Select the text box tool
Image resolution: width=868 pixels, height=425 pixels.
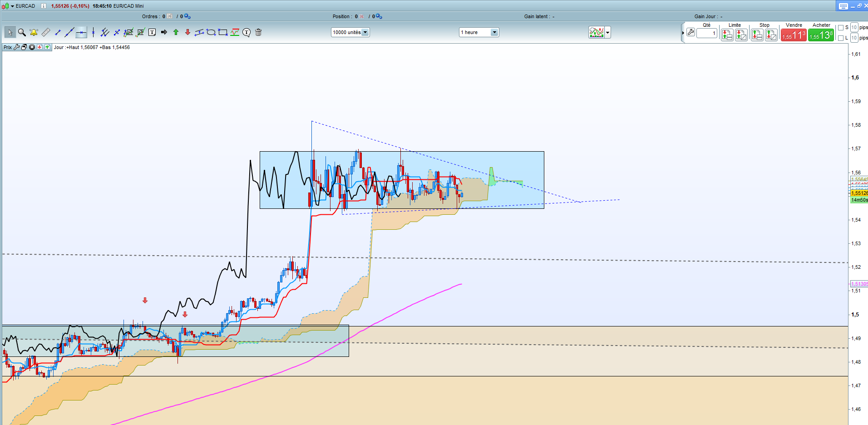152,32
